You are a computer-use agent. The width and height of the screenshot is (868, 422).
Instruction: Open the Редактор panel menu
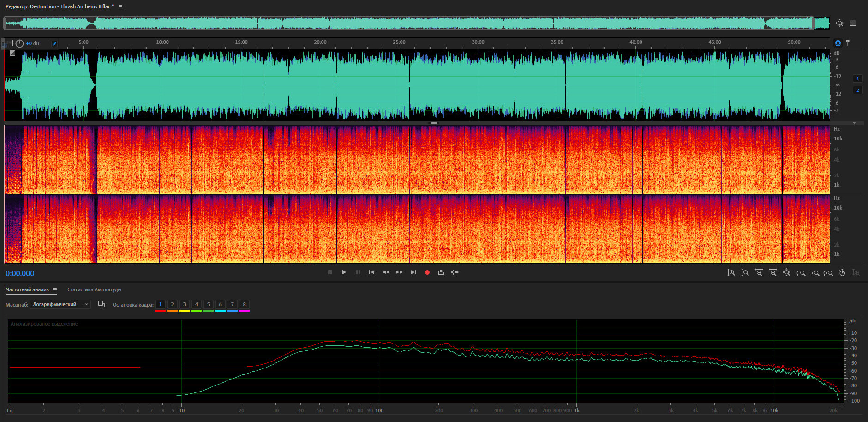pyautogui.click(x=120, y=6)
